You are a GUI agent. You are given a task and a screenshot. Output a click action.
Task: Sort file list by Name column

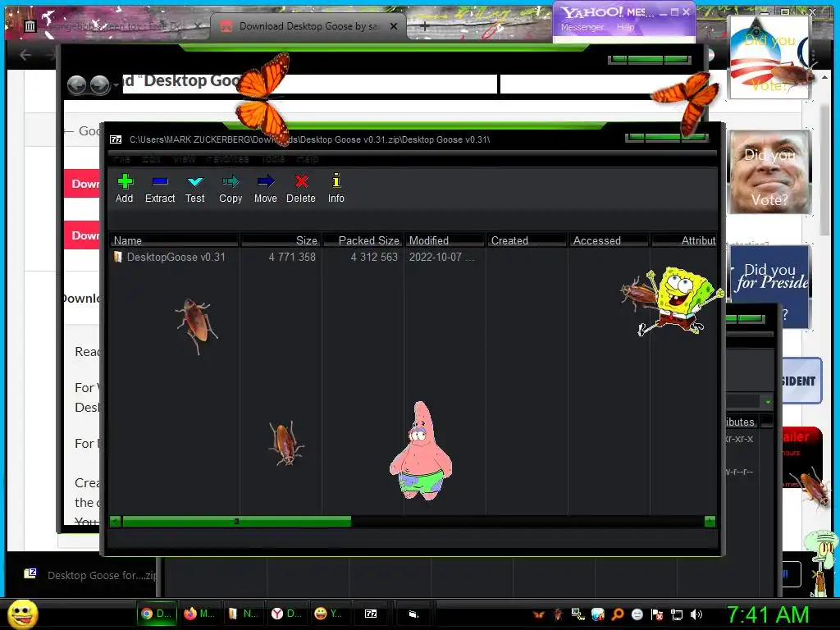[x=174, y=240]
